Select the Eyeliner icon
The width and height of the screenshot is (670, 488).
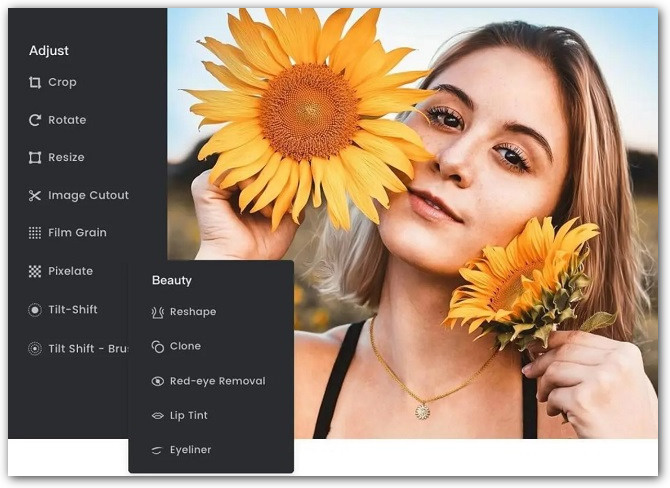[x=158, y=450]
